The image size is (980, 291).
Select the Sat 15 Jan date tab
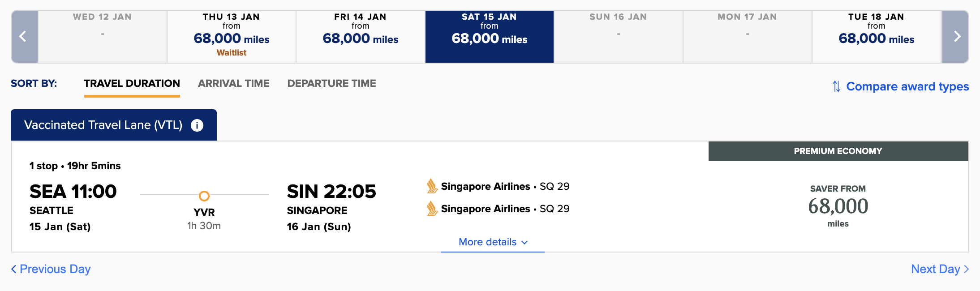pyautogui.click(x=490, y=36)
